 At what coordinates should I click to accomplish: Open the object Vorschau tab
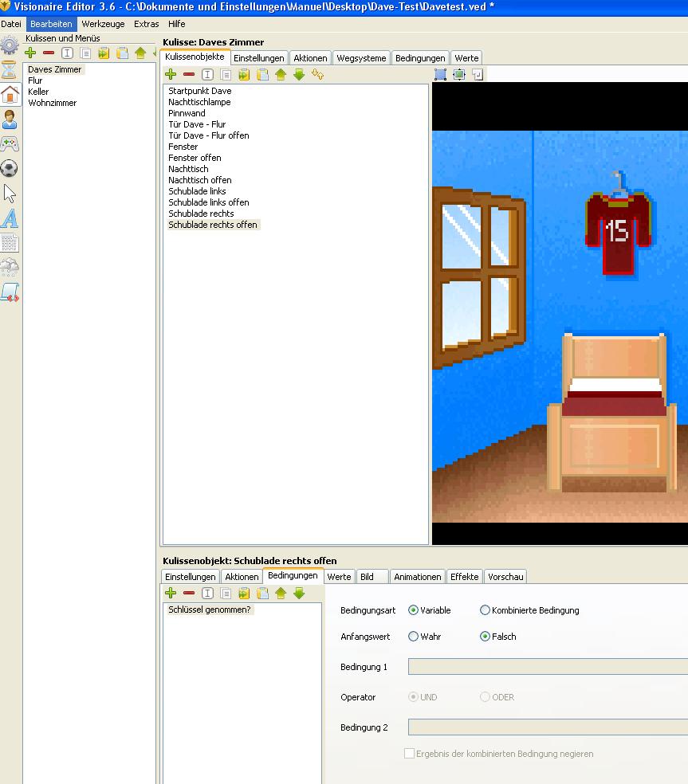point(505,577)
